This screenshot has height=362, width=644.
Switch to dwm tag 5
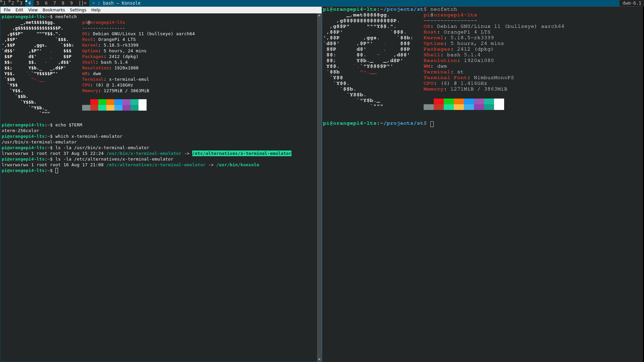coord(38,3)
